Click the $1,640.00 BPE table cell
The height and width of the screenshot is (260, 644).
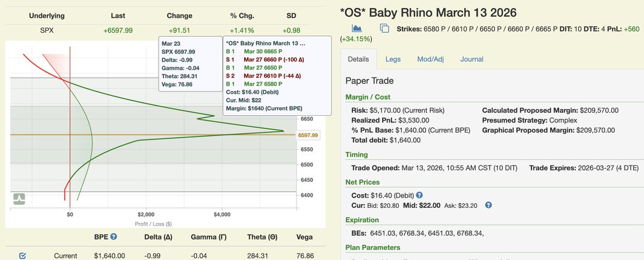coord(110,256)
